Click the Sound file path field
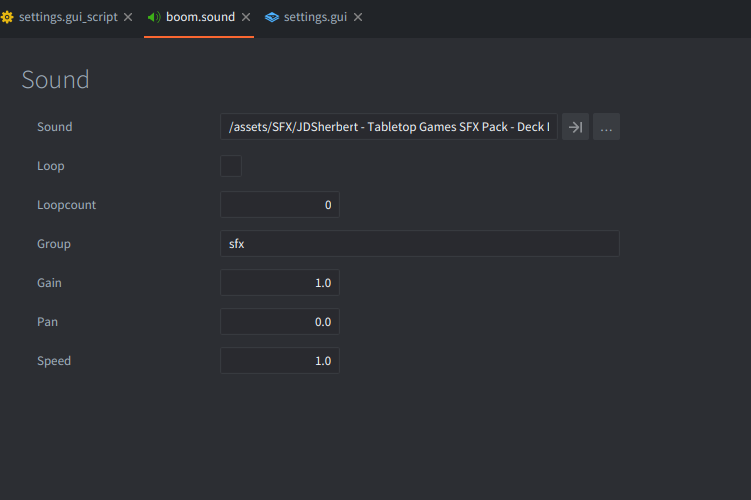751x500 pixels. click(x=389, y=127)
